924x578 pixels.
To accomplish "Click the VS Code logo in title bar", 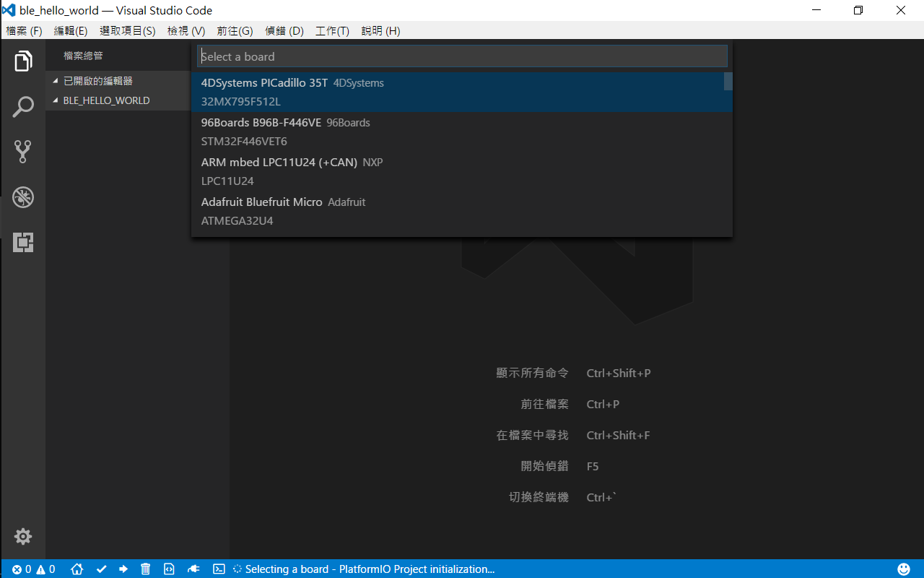I will click(x=9, y=10).
